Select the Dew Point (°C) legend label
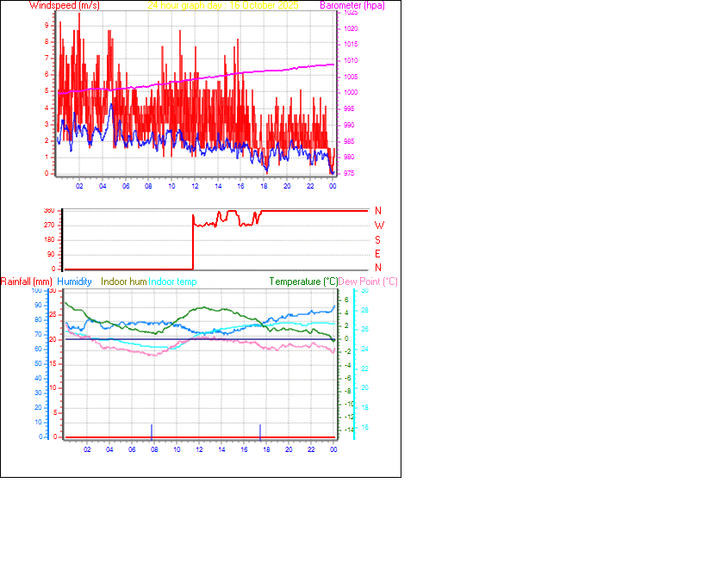The height and width of the screenshot is (588, 703). (369, 282)
